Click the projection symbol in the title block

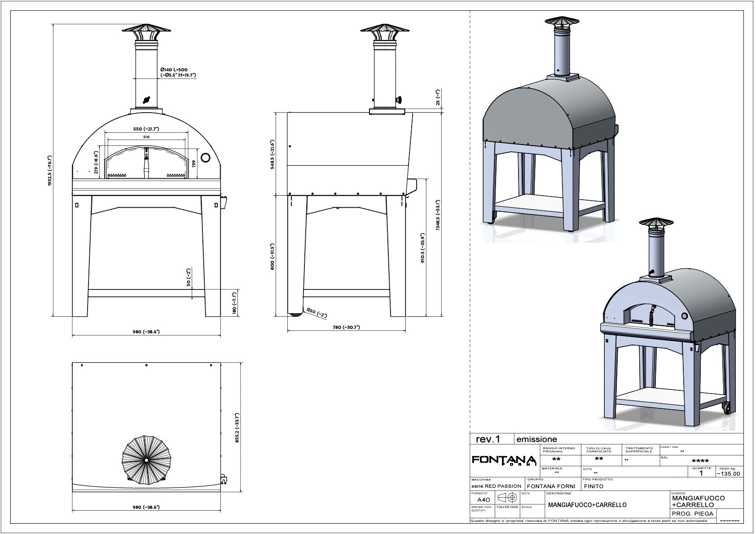tap(507, 498)
